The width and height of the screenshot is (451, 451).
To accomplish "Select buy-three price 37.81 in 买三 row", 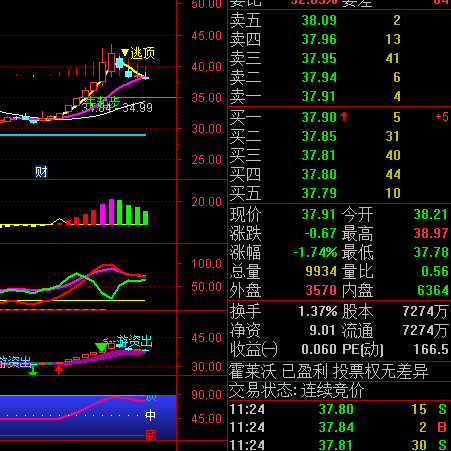I will [319, 155].
